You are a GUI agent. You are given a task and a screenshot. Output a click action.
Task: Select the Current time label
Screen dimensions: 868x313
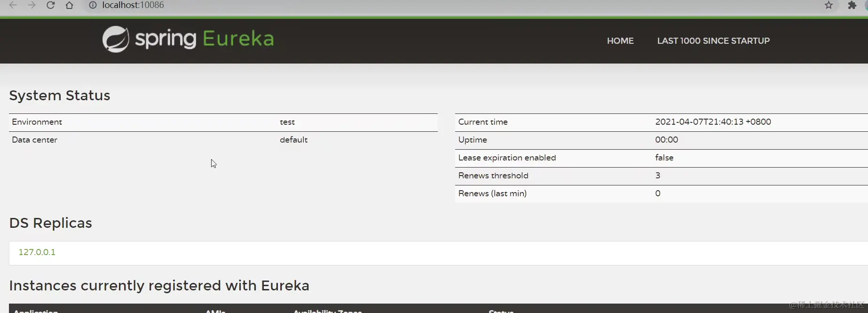tap(483, 122)
